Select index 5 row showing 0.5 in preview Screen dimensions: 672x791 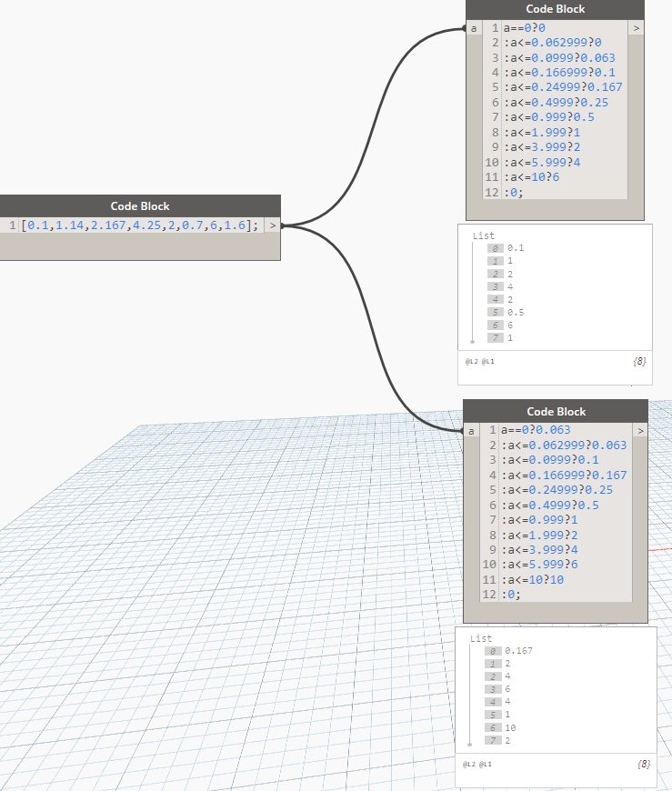pos(506,312)
